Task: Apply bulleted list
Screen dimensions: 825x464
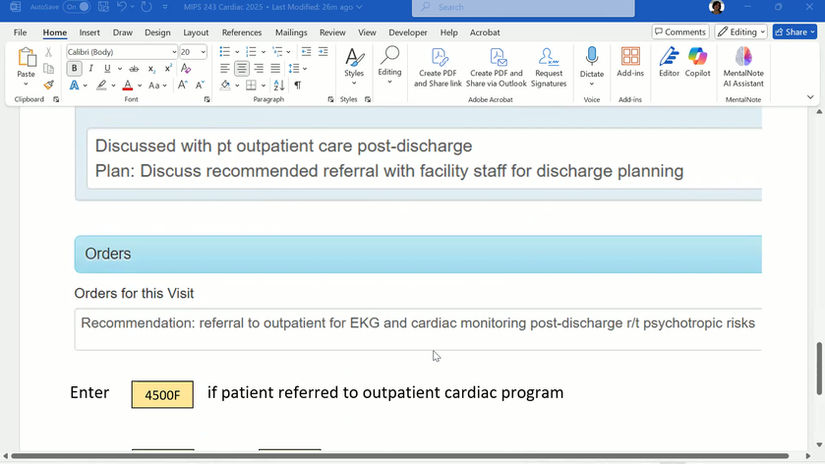Action: click(x=225, y=52)
